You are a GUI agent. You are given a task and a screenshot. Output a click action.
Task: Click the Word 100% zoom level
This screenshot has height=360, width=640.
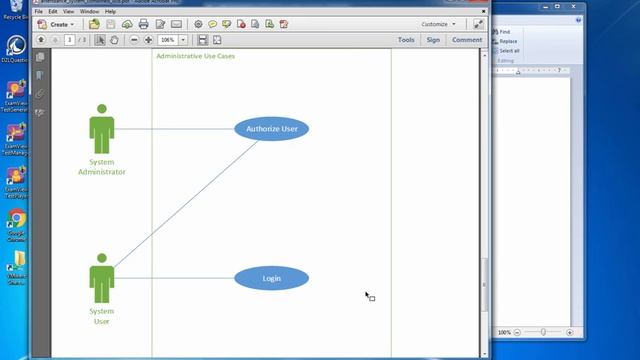point(504,333)
